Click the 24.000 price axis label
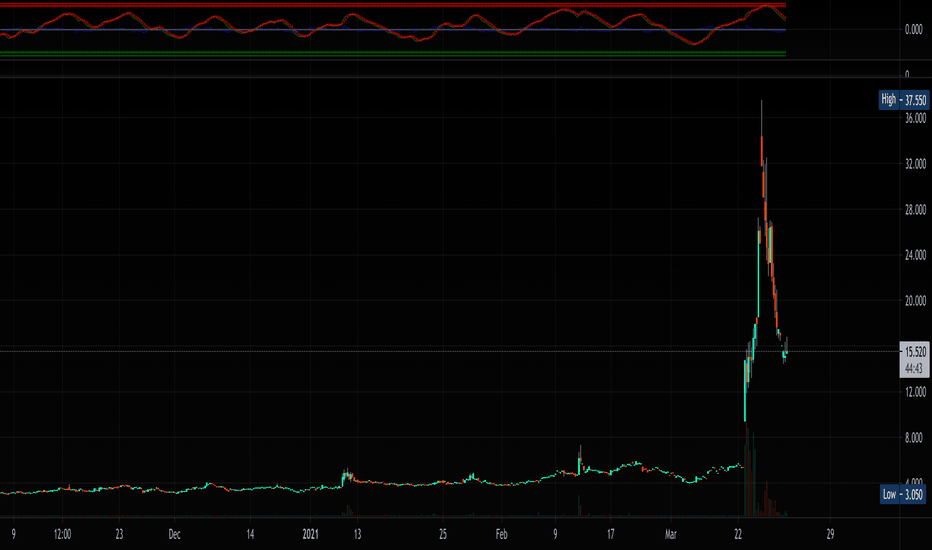 [x=915, y=255]
